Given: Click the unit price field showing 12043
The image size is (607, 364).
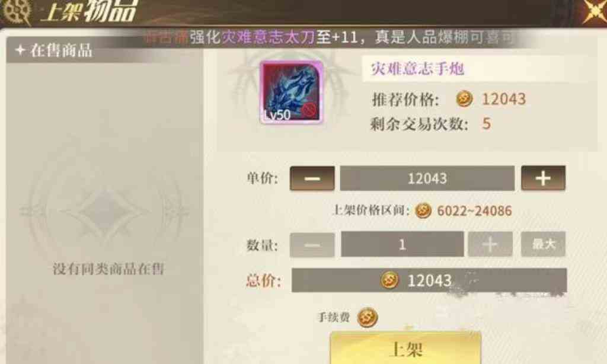Looking at the screenshot, I should coord(427,178).
